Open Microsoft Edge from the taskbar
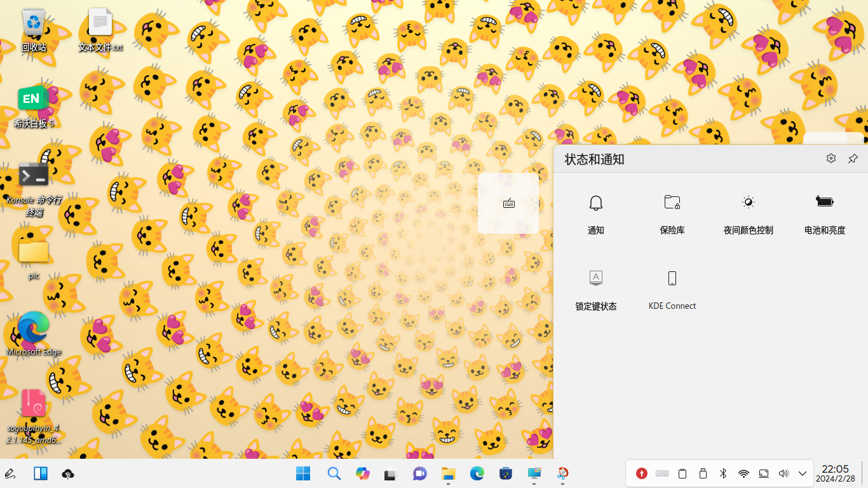The width and height of the screenshot is (868, 488). pos(477,473)
